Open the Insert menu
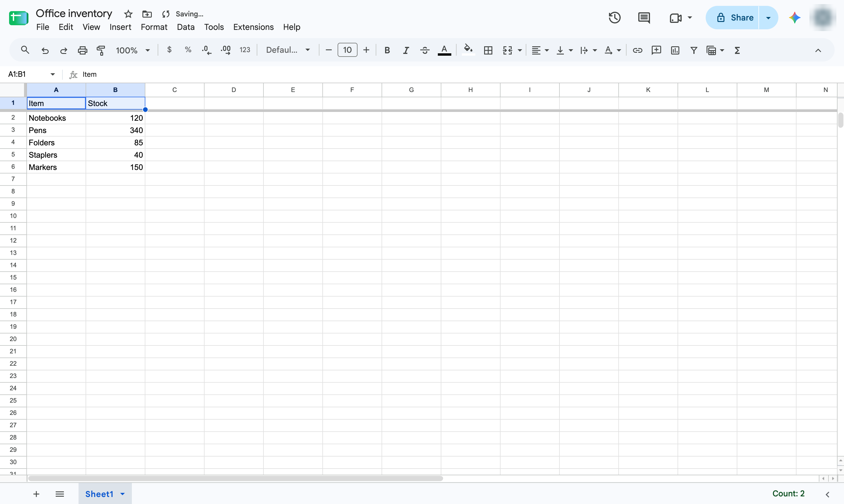 [x=120, y=27]
